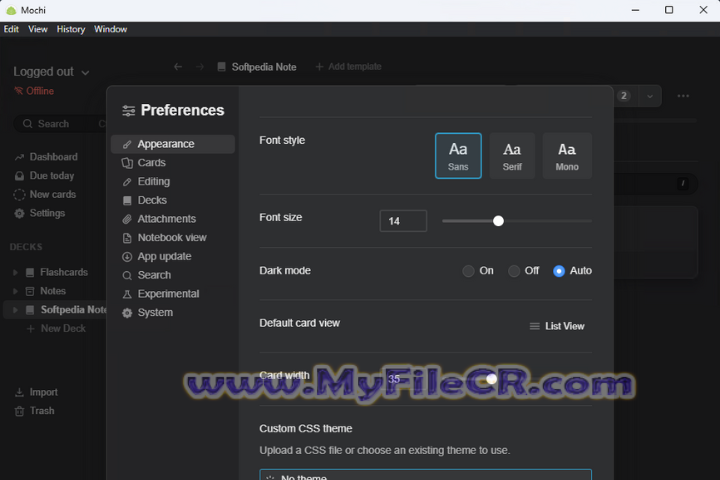
Task: Navigate forward with the right arrow
Action: pyautogui.click(x=200, y=67)
